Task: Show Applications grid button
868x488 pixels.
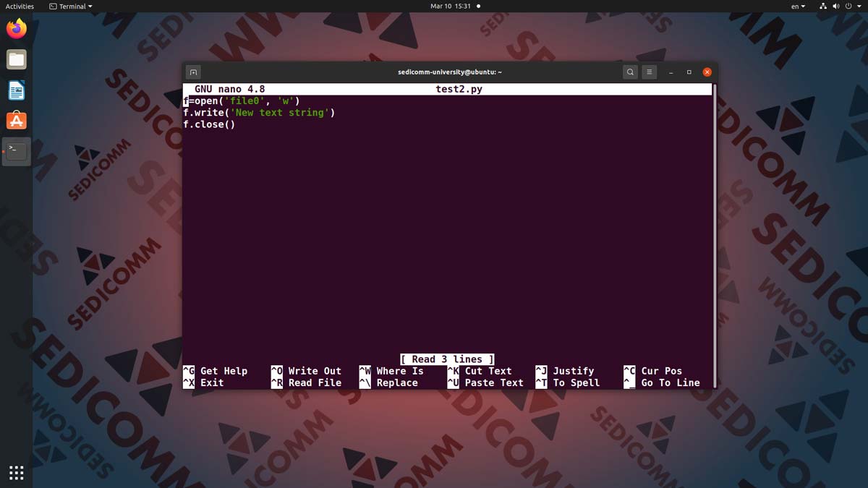Action: (x=16, y=473)
